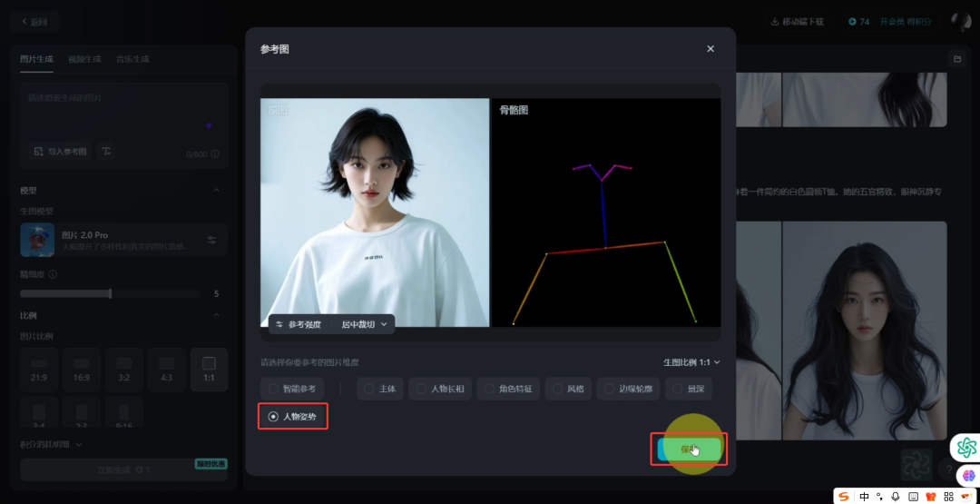Click the green ChatGPT floating icon

point(967,447)
